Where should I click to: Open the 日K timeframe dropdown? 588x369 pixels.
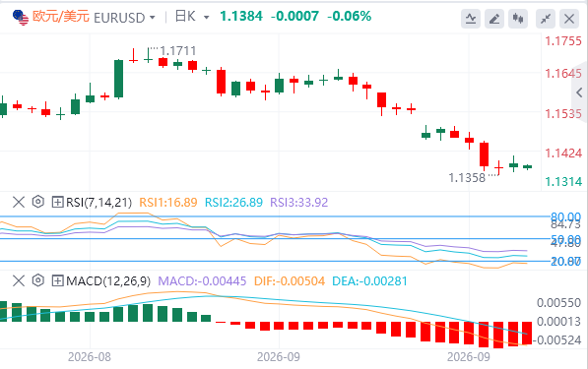(x=206, y=18)
